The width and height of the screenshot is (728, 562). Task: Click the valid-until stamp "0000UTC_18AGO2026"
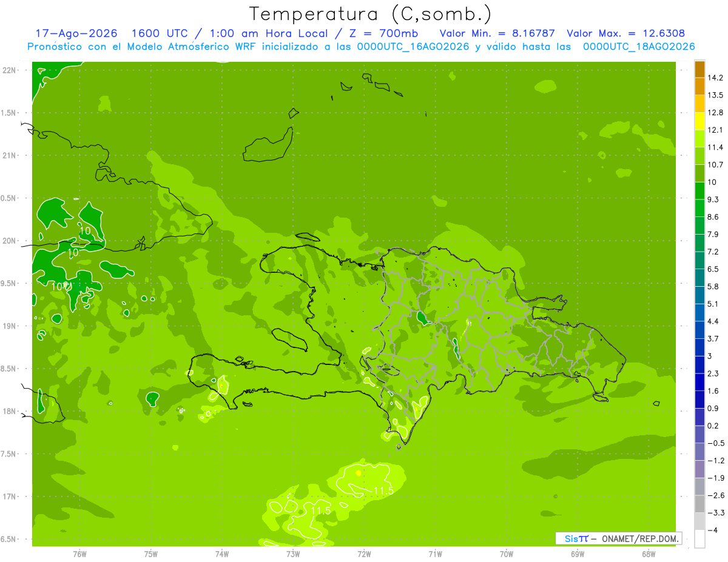click(639, 47)
